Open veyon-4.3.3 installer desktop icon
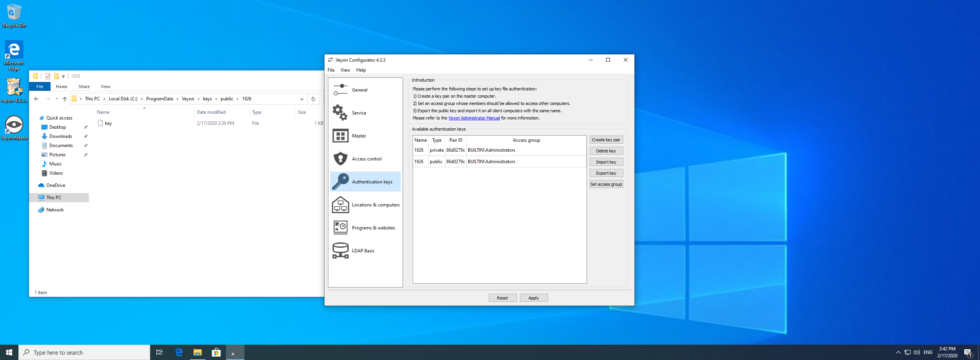The height and width of the screenshot is (360, 980). point(14,90)
